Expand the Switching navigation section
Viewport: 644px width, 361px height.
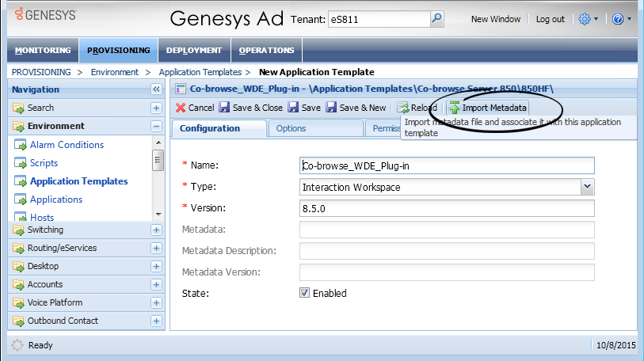156,230
